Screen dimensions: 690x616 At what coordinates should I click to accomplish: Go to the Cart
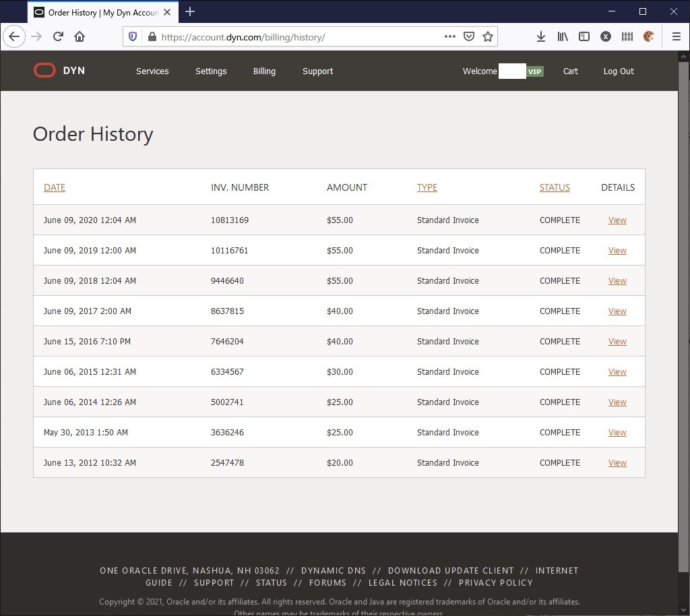tap(570, 71)
